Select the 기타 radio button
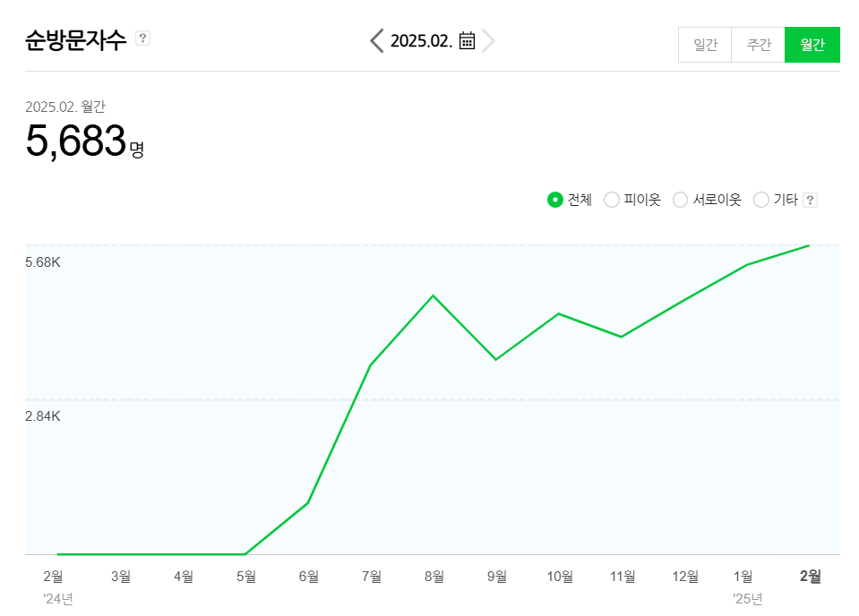859x616 pixels. click(x=761, y=200)
